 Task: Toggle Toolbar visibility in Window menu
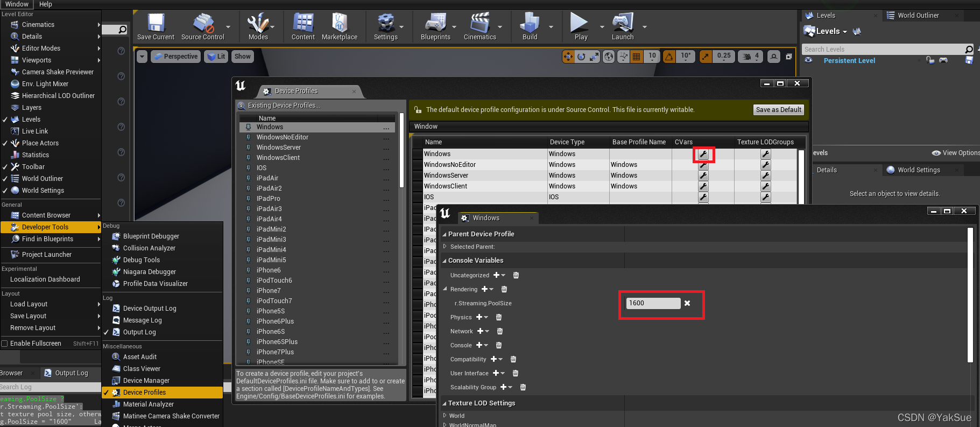click(x=51, y=167)
